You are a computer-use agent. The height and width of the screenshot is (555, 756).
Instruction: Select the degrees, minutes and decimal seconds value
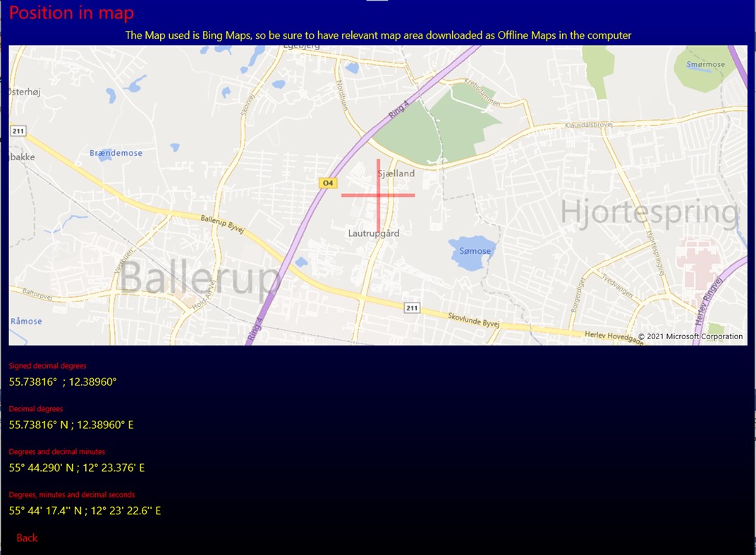click(83, 511)
